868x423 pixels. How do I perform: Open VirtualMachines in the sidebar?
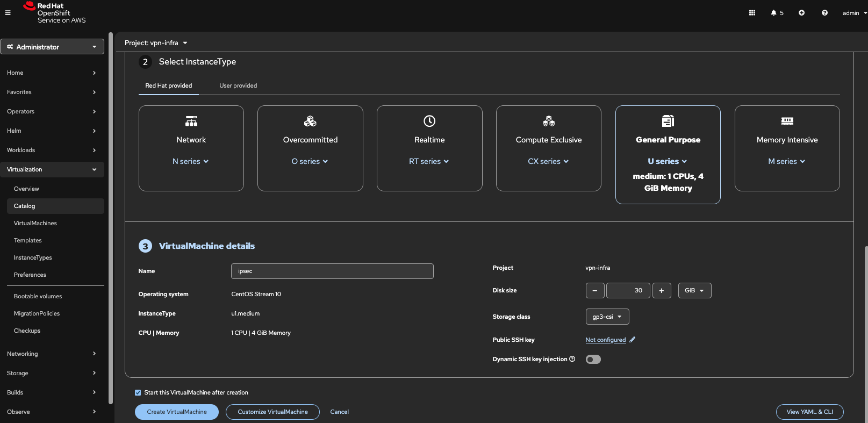pyautogui.click(x=35, y=223)
